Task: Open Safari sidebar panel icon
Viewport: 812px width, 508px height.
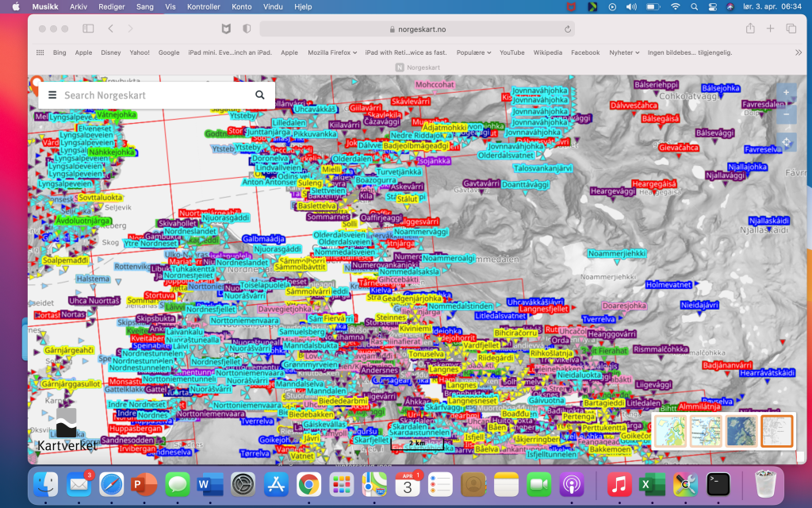Action: (88, 29)
